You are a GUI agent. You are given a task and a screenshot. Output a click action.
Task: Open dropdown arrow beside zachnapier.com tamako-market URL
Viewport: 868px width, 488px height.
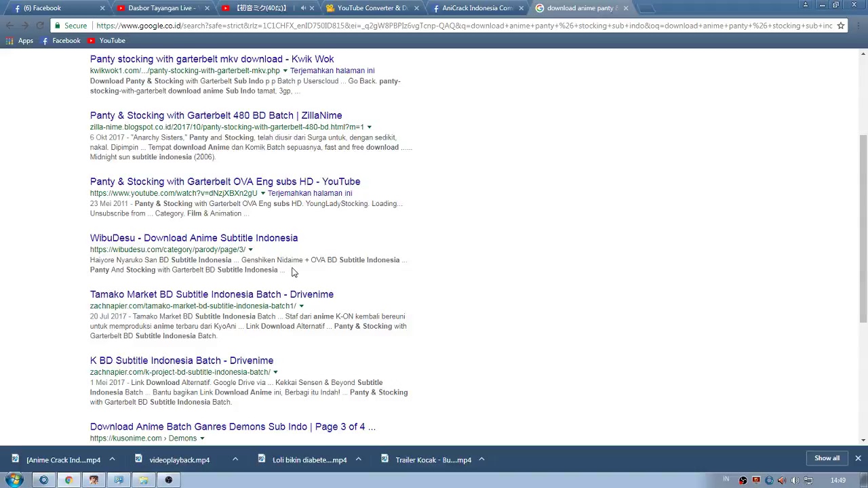[301, 306]
